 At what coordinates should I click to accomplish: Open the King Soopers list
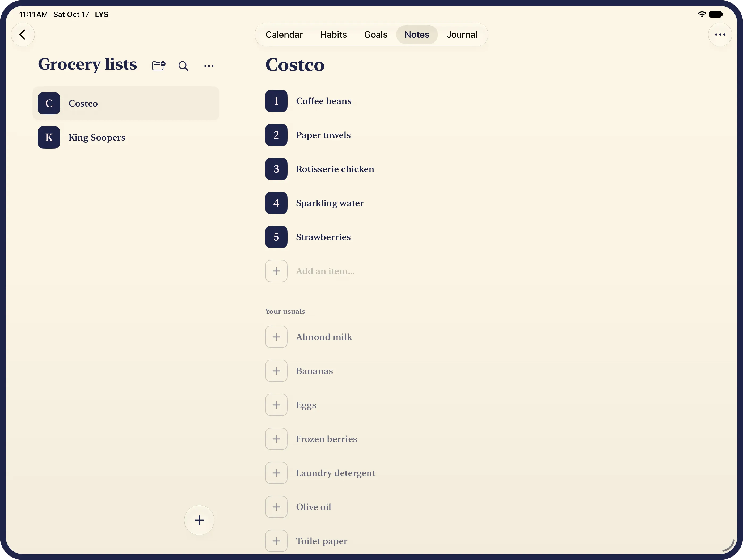[126, 137]
